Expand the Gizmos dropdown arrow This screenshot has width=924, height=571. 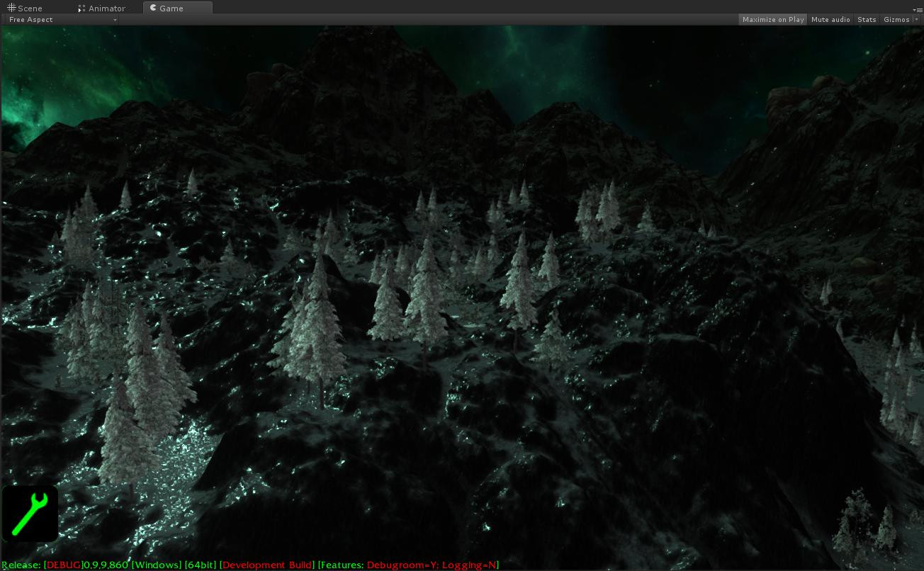(916, 20)
